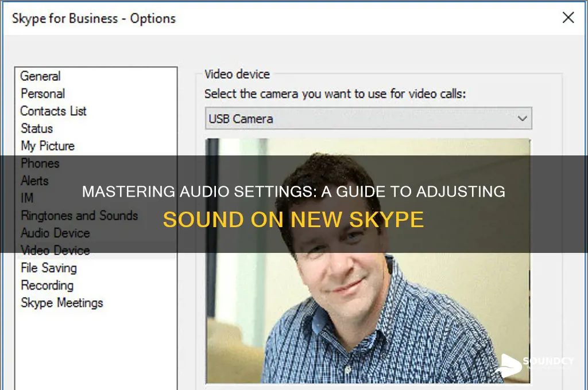Select Video Device in the list
This screenshot has height=390, width=588.
click(x=55, y=250)
